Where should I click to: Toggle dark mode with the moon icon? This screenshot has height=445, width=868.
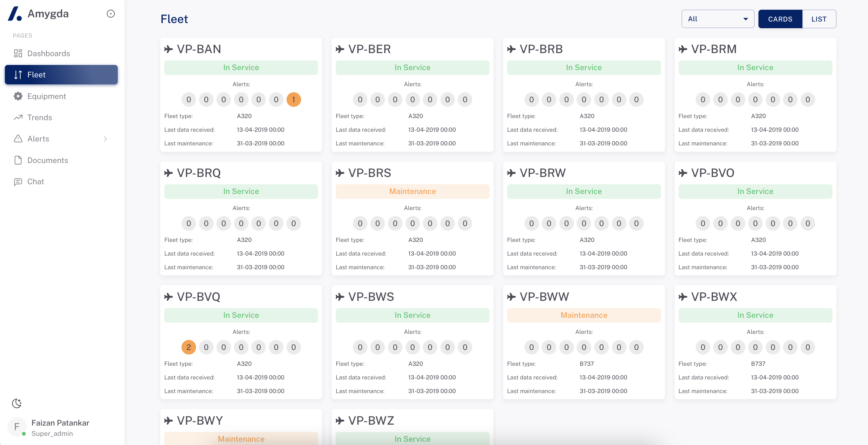pyautogui.click(x=16, y=403)
